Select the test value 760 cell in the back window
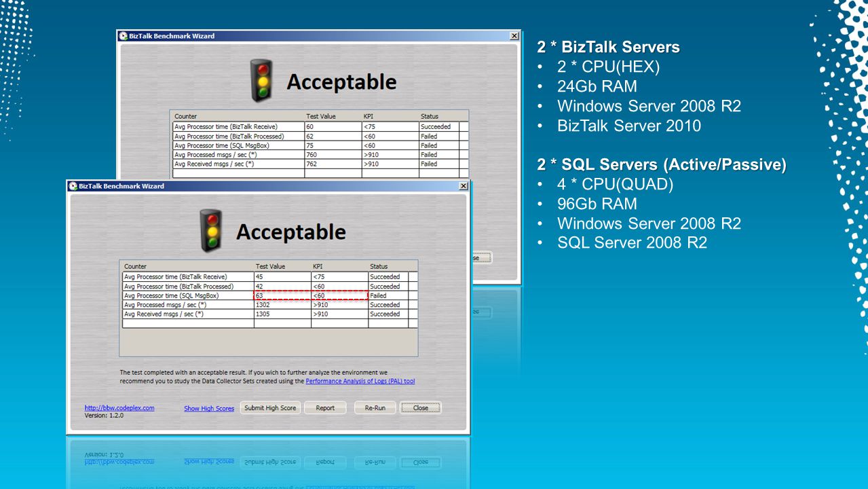This screenshot has width=868, height=489. pos(333,155)
